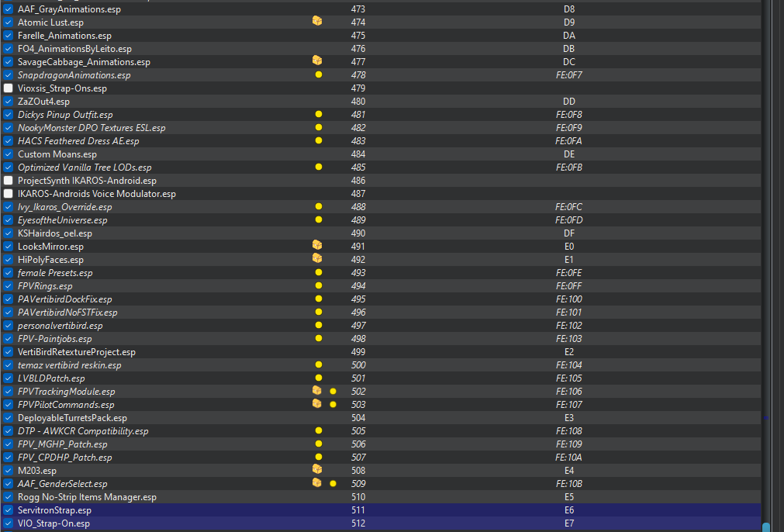The height and width of the screenshot is (532, 784).
Task: Select the FPV_CPDHP_Patch.esp plugin name
Action: point(64,458)
